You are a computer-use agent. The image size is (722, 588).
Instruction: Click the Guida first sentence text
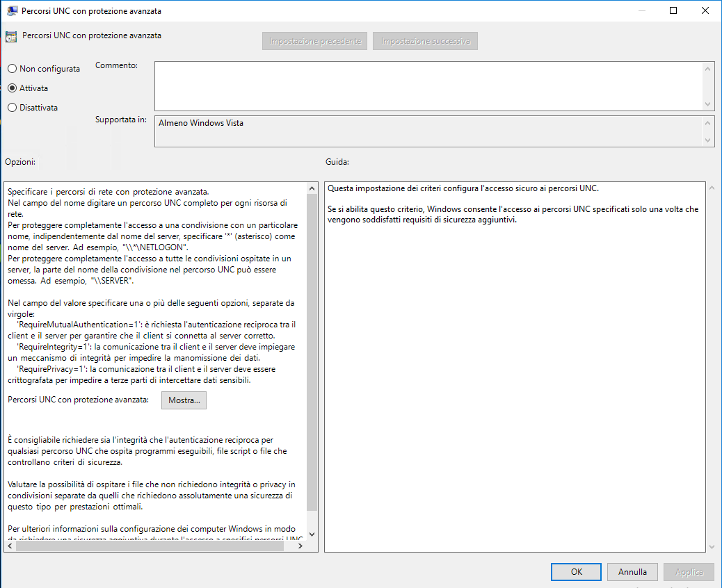(463, 188)
